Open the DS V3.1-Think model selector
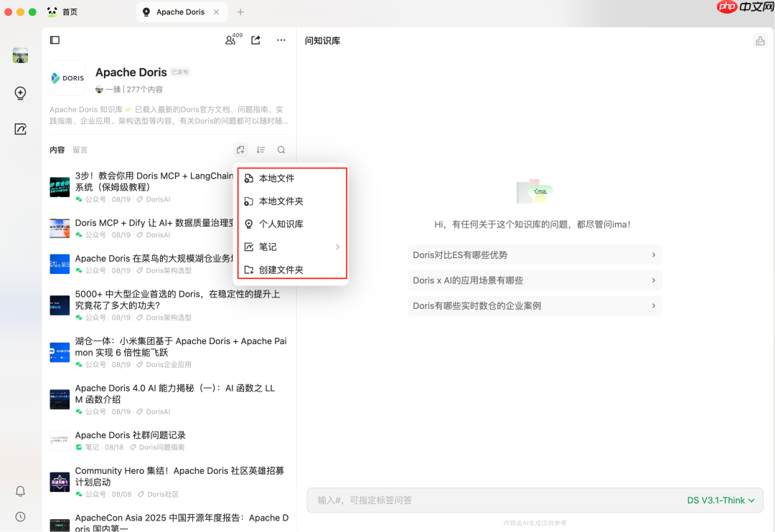This screenshot has height=532, width=775. [721, 500]
